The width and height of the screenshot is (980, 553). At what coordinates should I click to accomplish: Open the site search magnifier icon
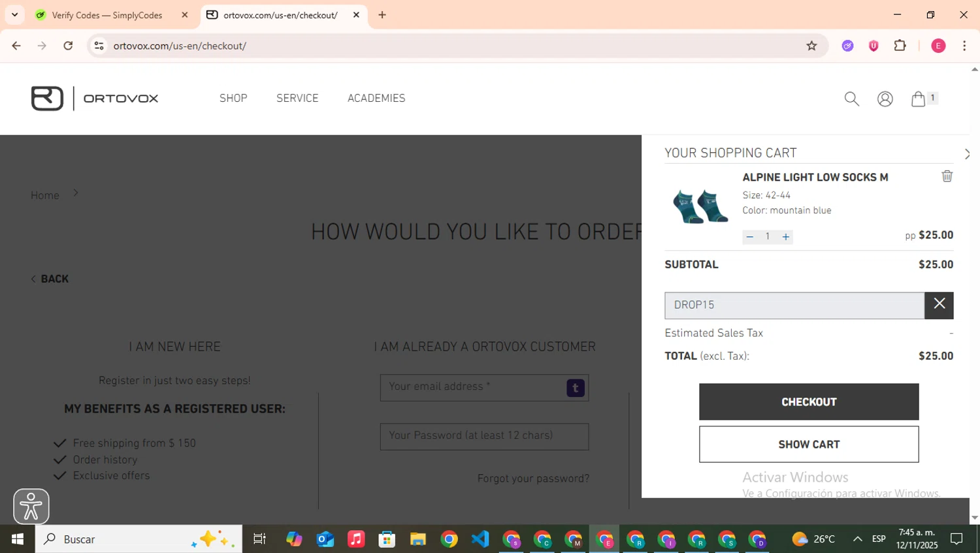point(851,99)
